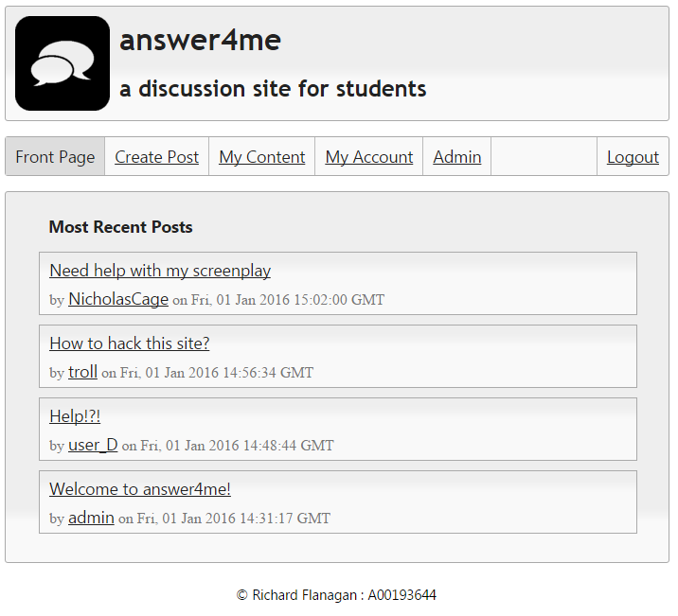Screen dimensions: 678x616
Task: Click 'a discussion site for students' tagline
Action: [x=273, y=89]
